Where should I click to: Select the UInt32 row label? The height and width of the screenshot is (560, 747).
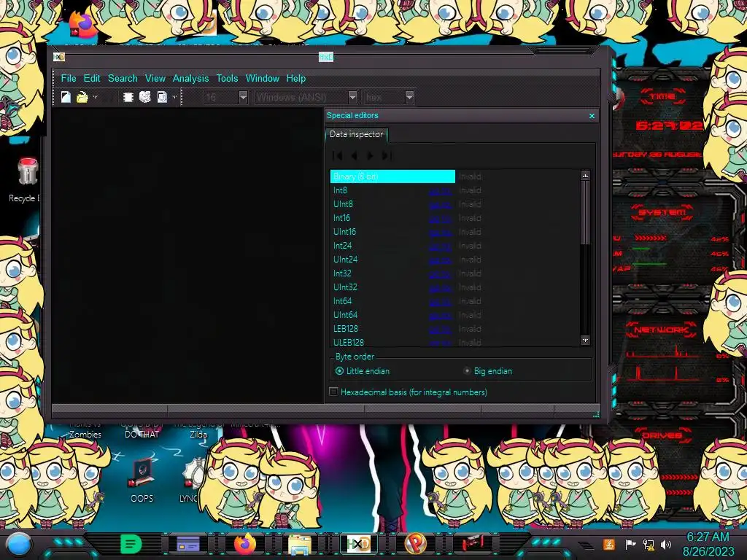point(345,287)
